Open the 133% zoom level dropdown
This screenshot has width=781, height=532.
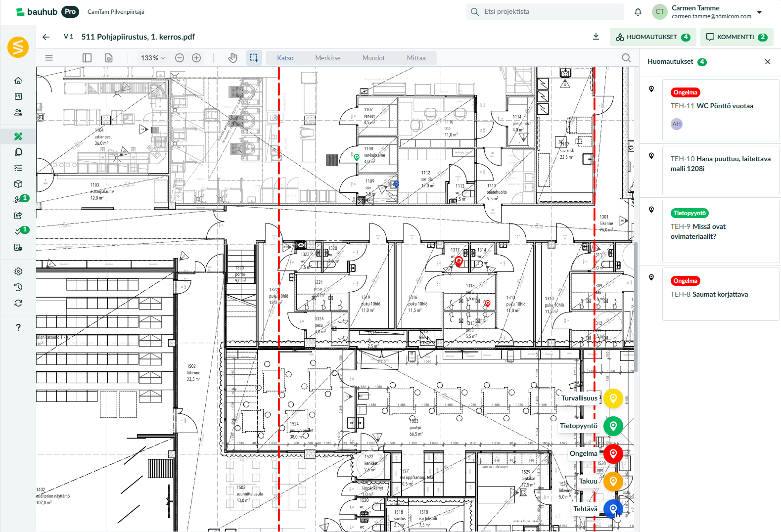pos(152,58)
